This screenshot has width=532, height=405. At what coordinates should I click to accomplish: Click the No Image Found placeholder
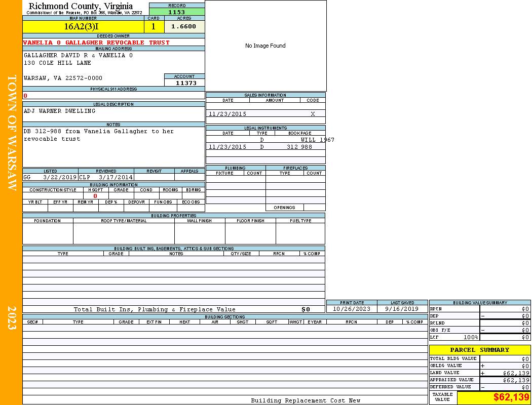[265, 46]
